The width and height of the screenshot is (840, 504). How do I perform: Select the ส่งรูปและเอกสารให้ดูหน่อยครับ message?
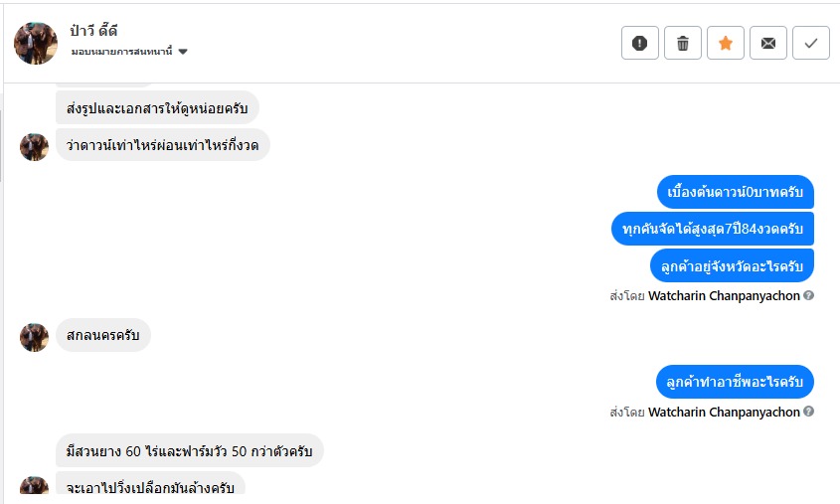157,106
